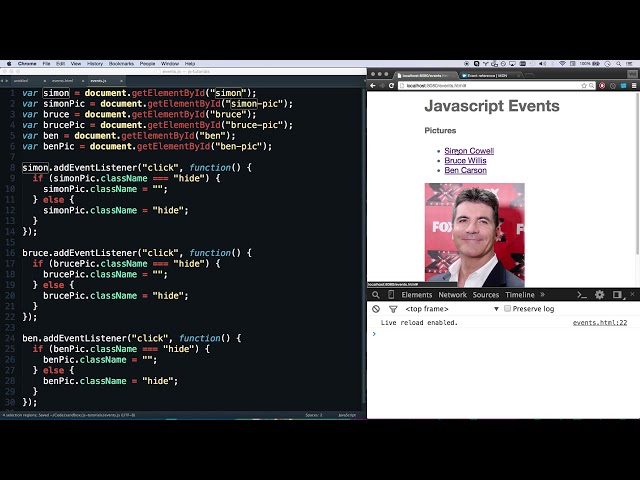The width and height of the screenshot is (640, 480).
Task: Open the Chrome hamburger menu
Action: [x=634, y=86]
